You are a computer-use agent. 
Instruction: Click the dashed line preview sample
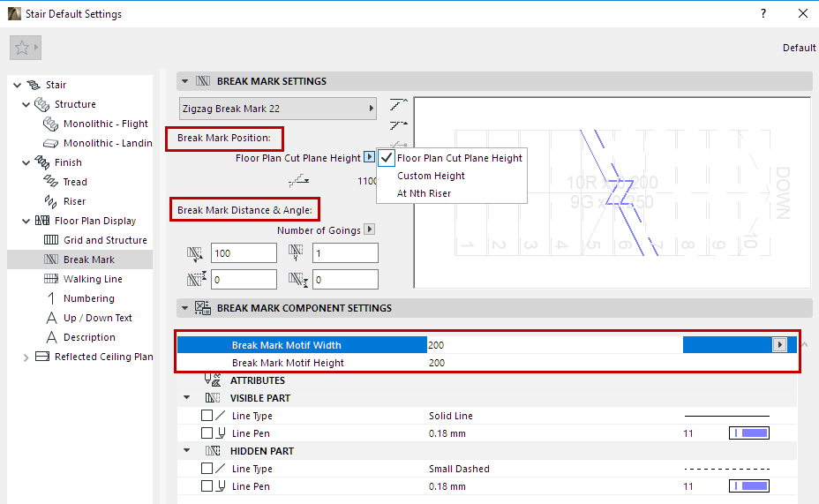[x=727, y=469]
